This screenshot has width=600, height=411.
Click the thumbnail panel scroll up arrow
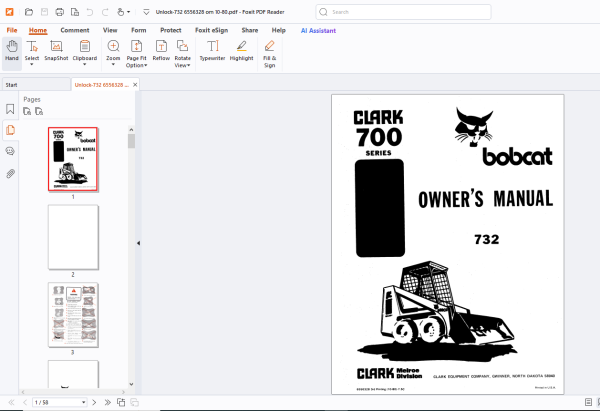pyautogui.click(x=131, y=130)
